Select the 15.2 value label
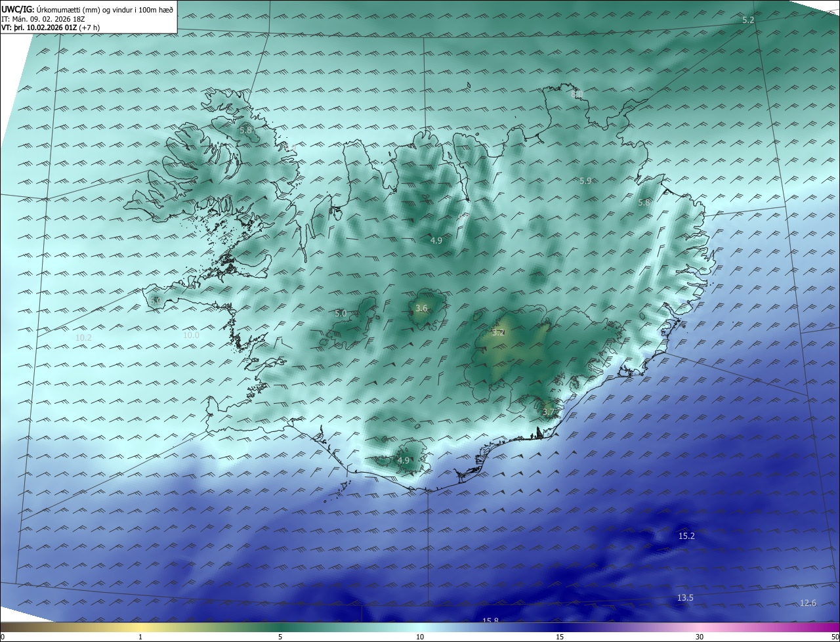Viewport: 840px width, 642px height. (x=686, y=536)
